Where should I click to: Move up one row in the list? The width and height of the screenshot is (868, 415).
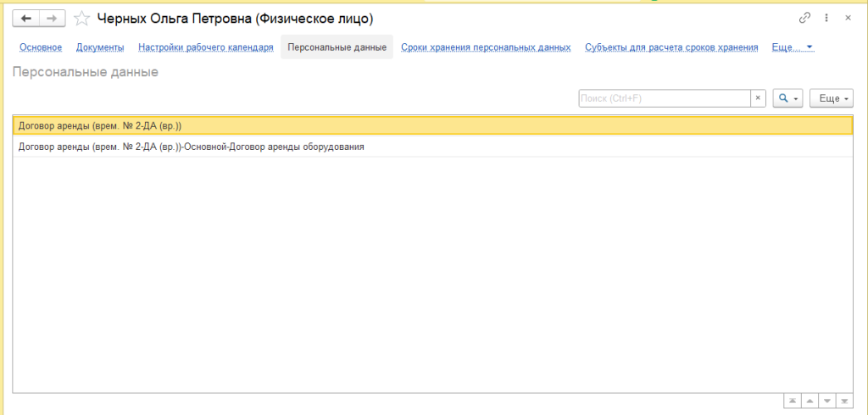click(810, 400)
